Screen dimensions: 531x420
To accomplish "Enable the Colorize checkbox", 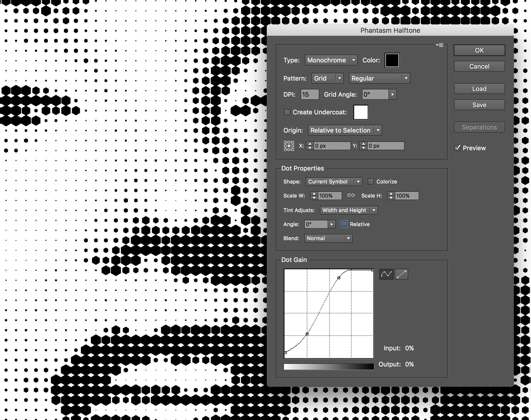I will tap(371, 182).
